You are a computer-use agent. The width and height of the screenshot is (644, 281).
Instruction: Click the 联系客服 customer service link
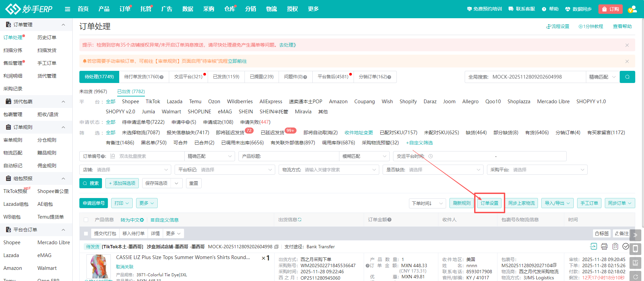click(x=522, y=9)
